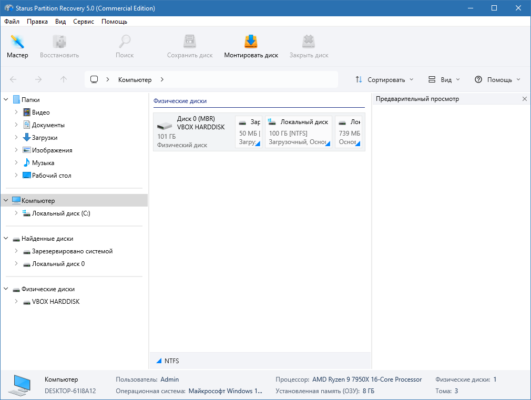Viewport: 531px width, 400px height.
Task: Click the large computer icon in status bar
Action: (20, 385)
